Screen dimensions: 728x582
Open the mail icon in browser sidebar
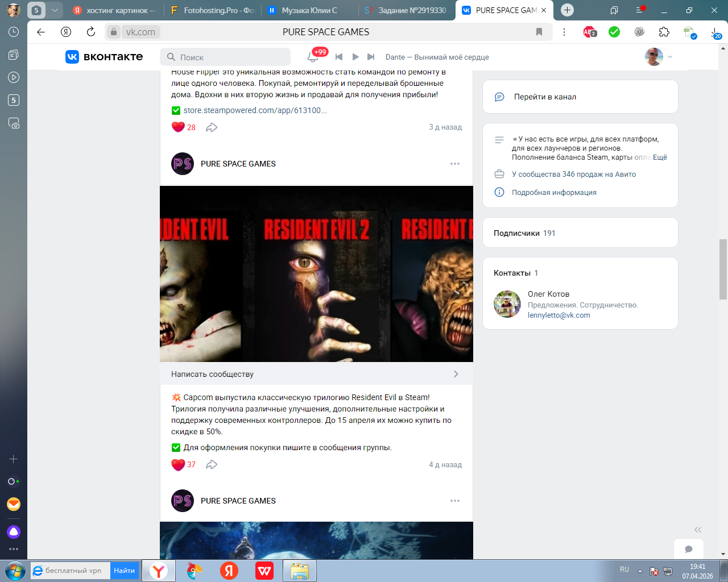pyautogui.click(x=14, y=504)
